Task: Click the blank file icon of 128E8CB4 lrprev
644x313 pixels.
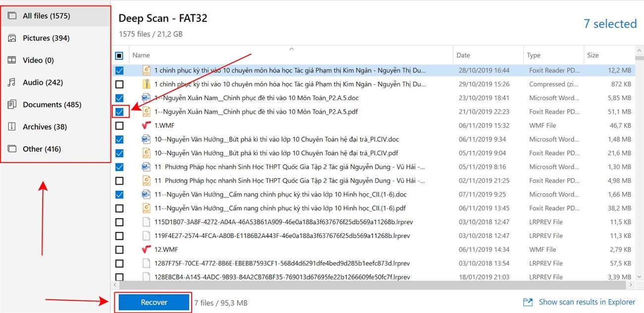Action: [146, 276]
